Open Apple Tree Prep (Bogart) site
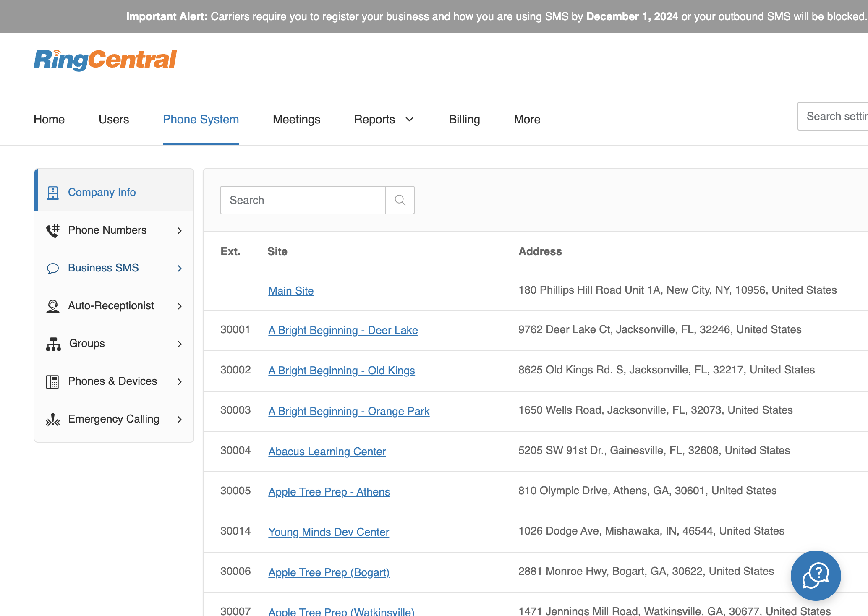This screenshot has height=616, width=868. point(329,572)
